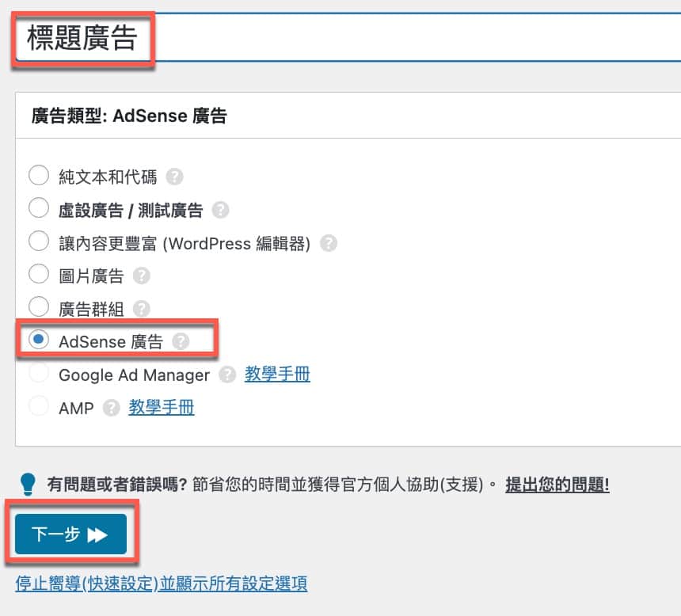
Task: Open help icon beside Google Ad Manager
Action: click(227, 375)
